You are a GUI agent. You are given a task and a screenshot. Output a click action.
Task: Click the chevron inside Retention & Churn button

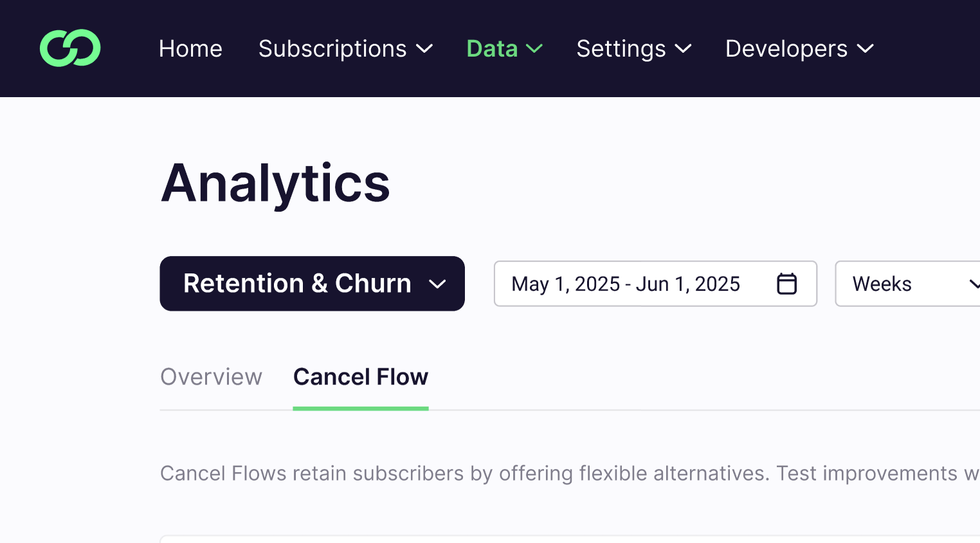click(x=437, y=284)
